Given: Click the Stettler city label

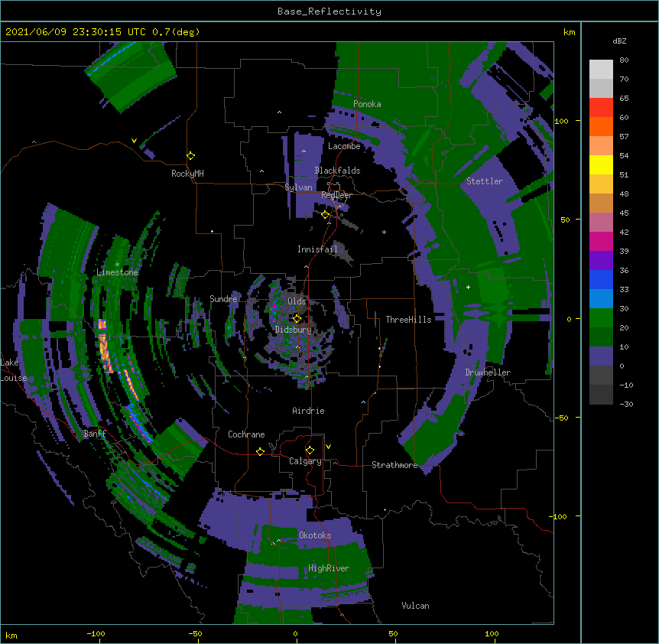Looking at the screenshot, I should [x=484, y=181].
